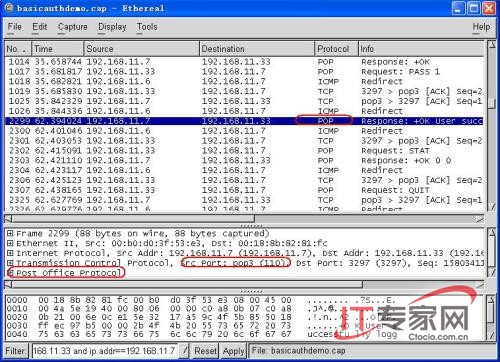Sort packets by the Info column header
This screenshot has height=362, width=500.
click(421, 49)
